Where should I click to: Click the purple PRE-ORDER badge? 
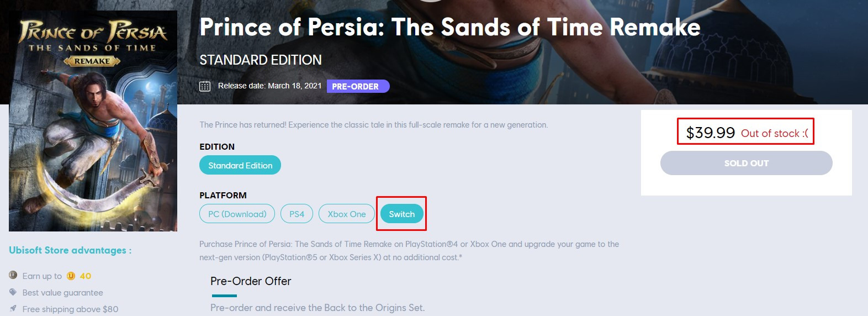tap(358, 86)
